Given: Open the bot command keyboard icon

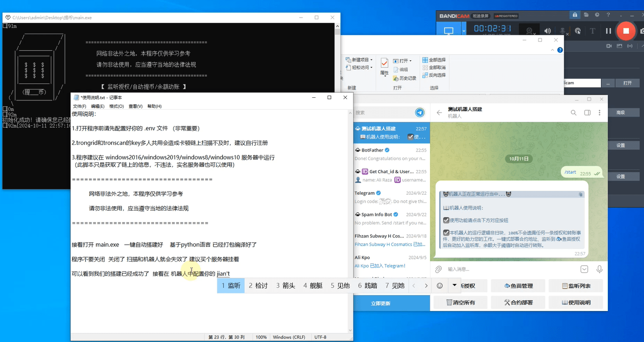Looking at the screenshot, I should (584, 269).
